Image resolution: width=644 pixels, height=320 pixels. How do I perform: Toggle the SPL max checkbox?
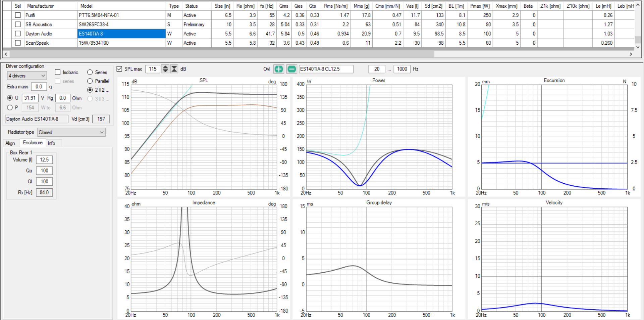(x=119, y=69)
